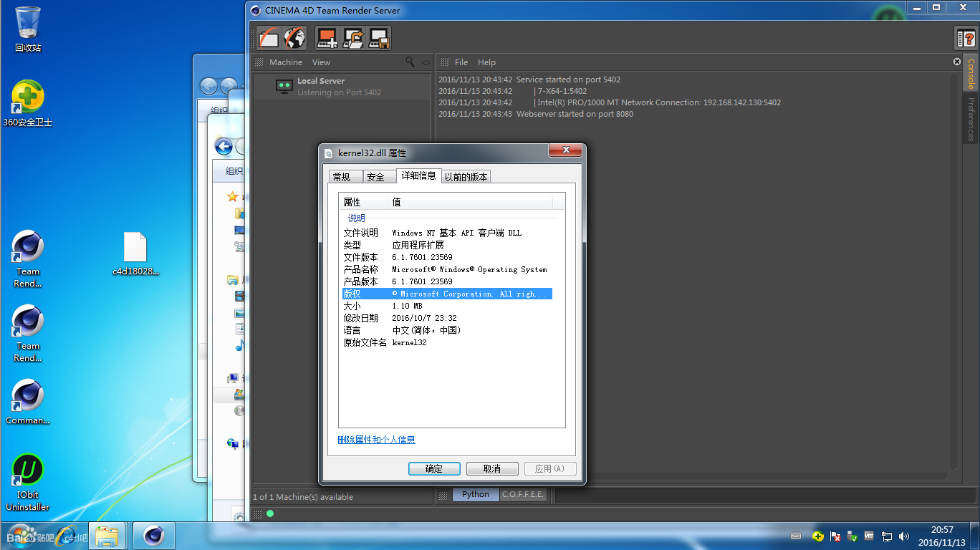The image size is (980, 550).
Task: Select the 类型 property row
Action: pos(447,245)
